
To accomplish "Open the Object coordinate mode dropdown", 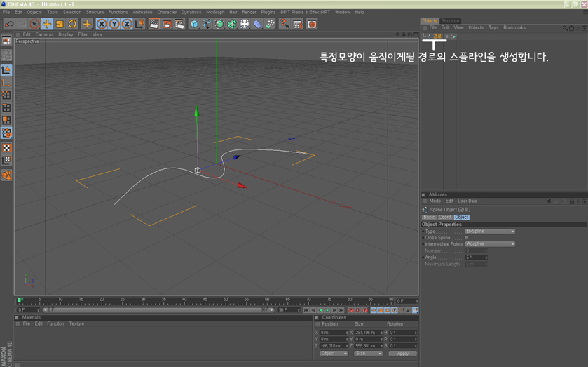I will click(334, 354).
